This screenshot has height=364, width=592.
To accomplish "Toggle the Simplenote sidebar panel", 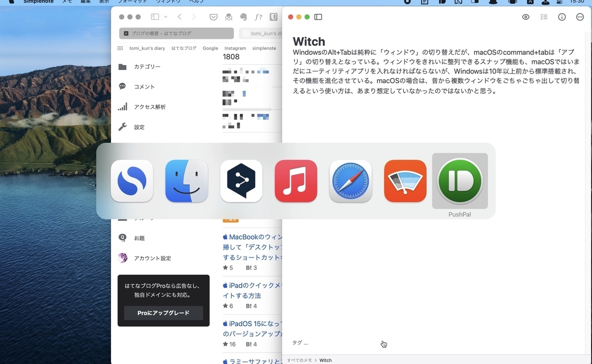I will (x=318, y=17).
